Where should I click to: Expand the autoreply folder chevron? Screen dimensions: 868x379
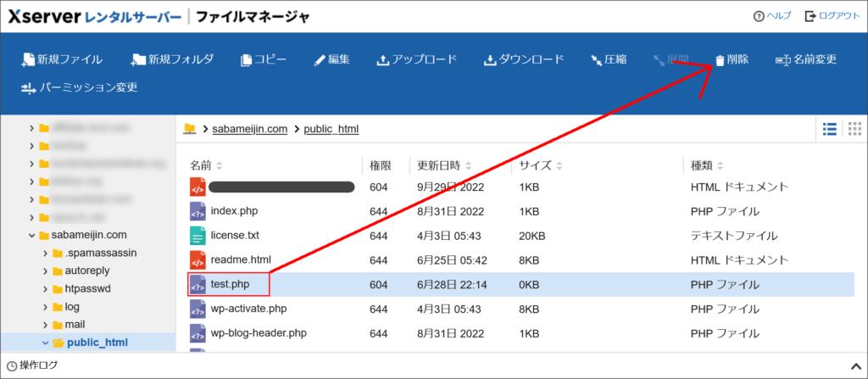click(x=45, y=271)
